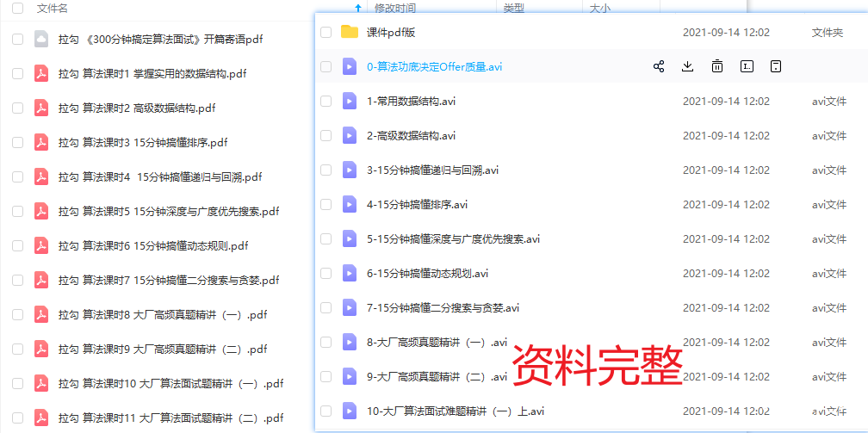868x433 pixels.
Task: Tick the checkbox for the 课件pdf版 folder
Action: tap(326, 32)
